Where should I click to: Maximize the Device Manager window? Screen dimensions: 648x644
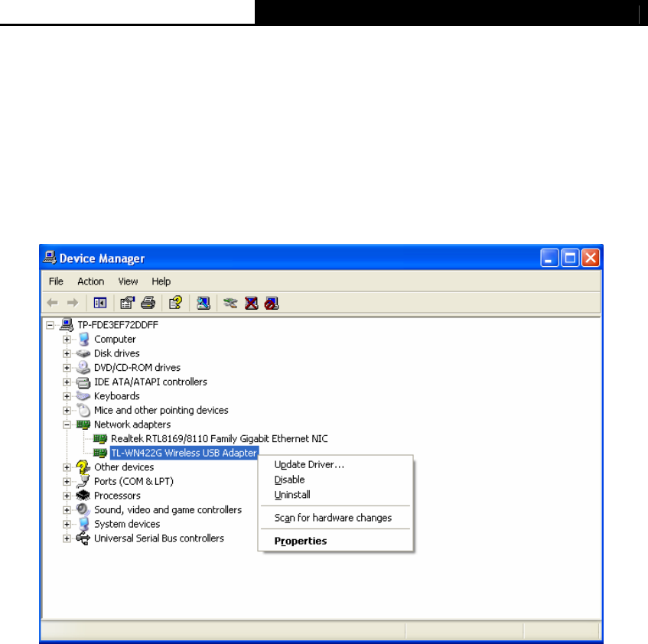(x=570, y=259)
